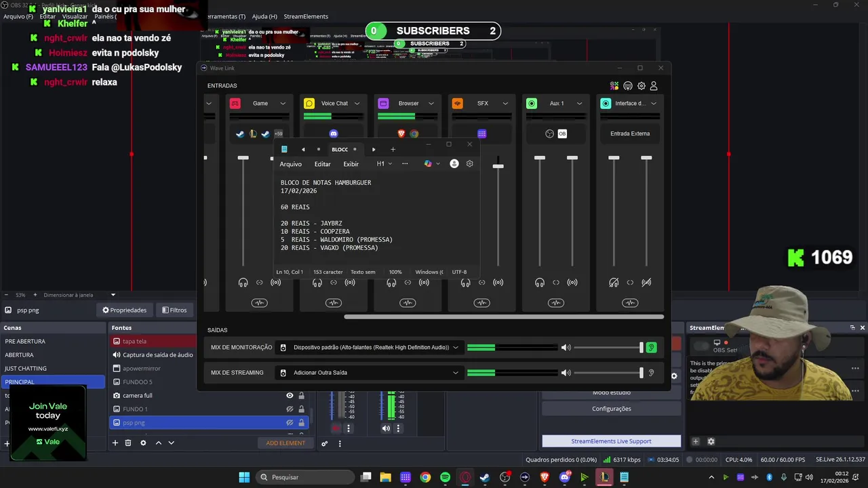Click the purple grid app icon in SFX channel
The height and width of the screenshot is (488, 868).
482,134
